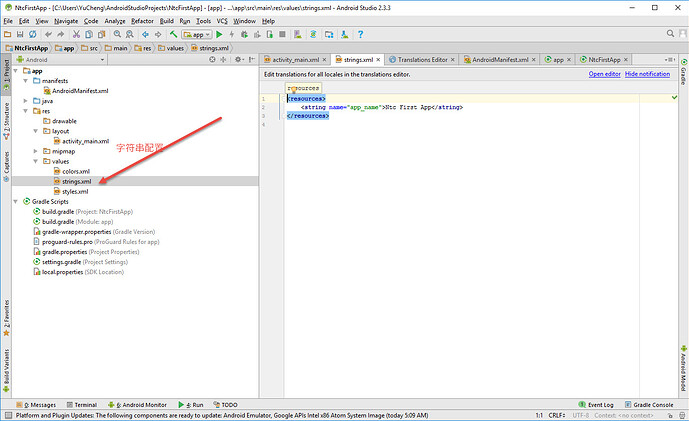Open Help with the question mark icon

360,34
